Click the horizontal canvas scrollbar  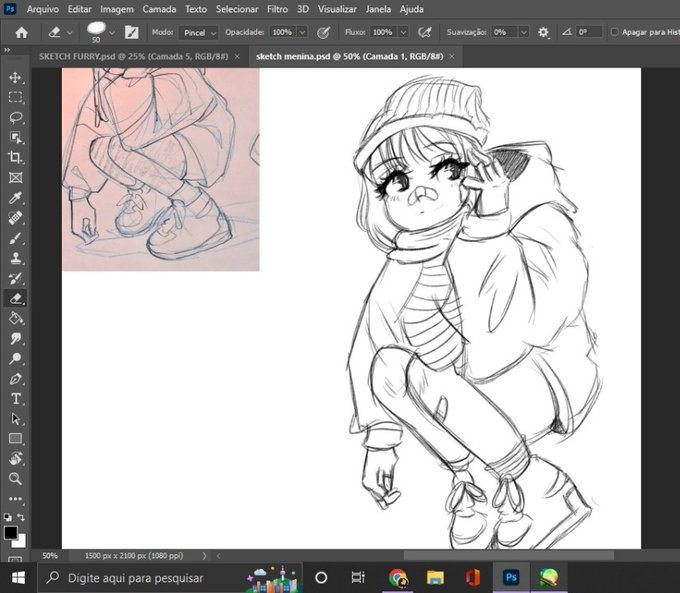coord(509,556)
